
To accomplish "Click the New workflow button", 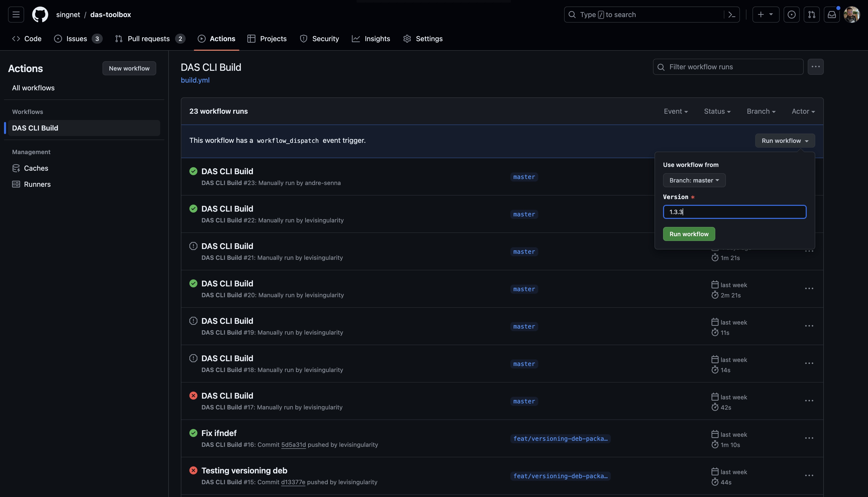I will tap(129, 69).
